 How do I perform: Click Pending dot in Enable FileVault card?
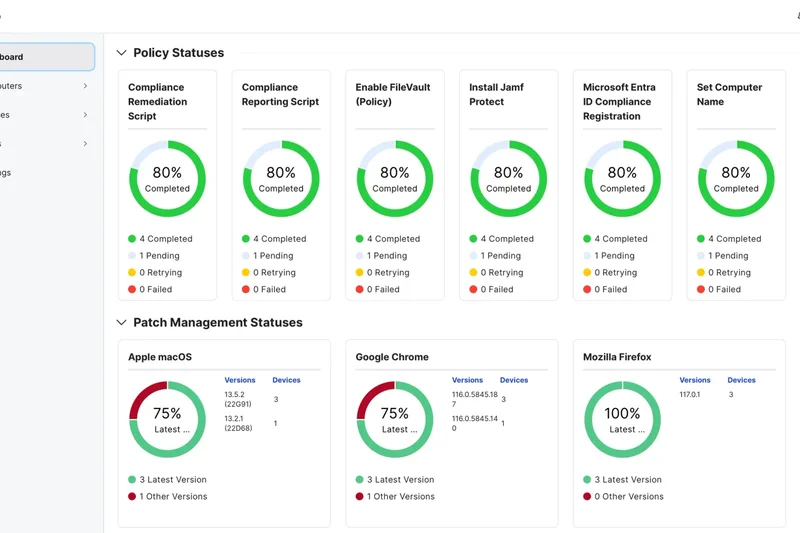(360, 256)
